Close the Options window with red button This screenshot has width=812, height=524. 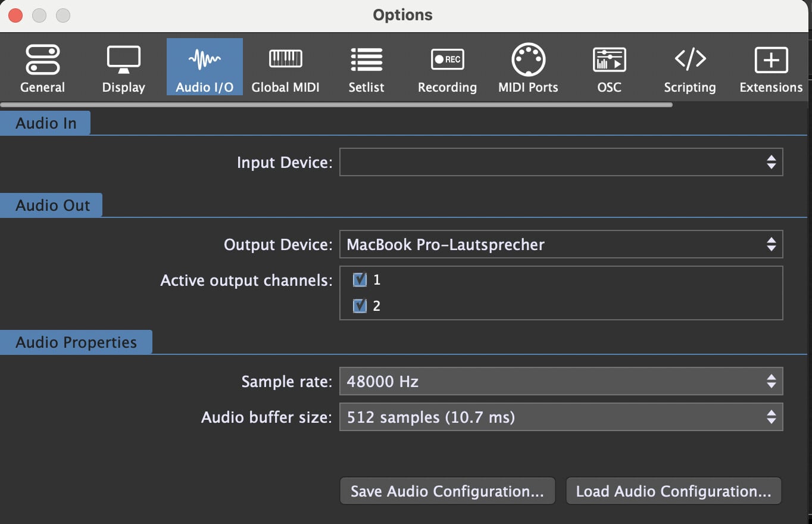15,15
